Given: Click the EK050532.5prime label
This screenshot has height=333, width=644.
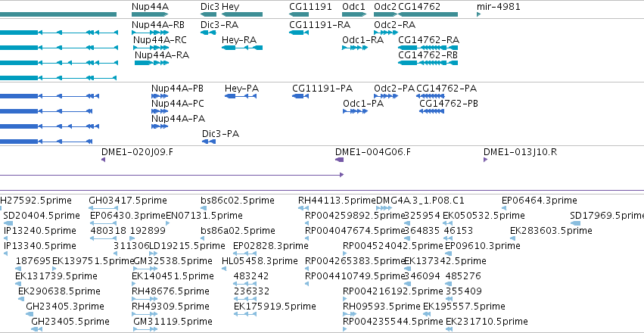Looking at the screenshot, I should click(484, 216).
